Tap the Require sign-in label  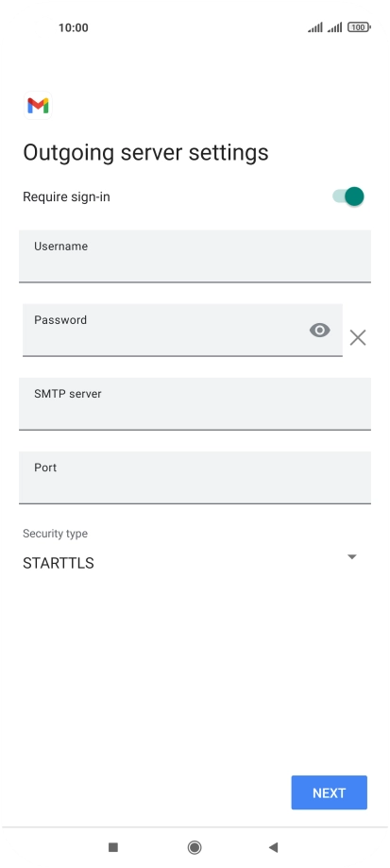click(x=66, y=197)
